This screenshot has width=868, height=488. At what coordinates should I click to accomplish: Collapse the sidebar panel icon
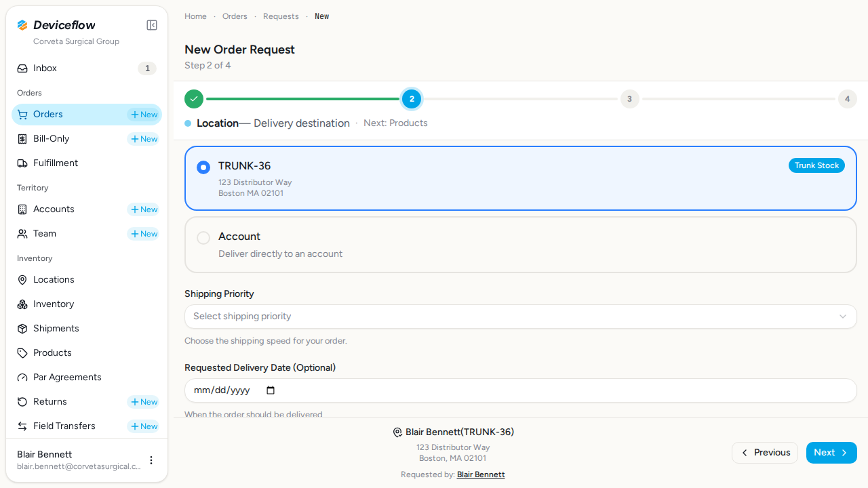point(152,25)
